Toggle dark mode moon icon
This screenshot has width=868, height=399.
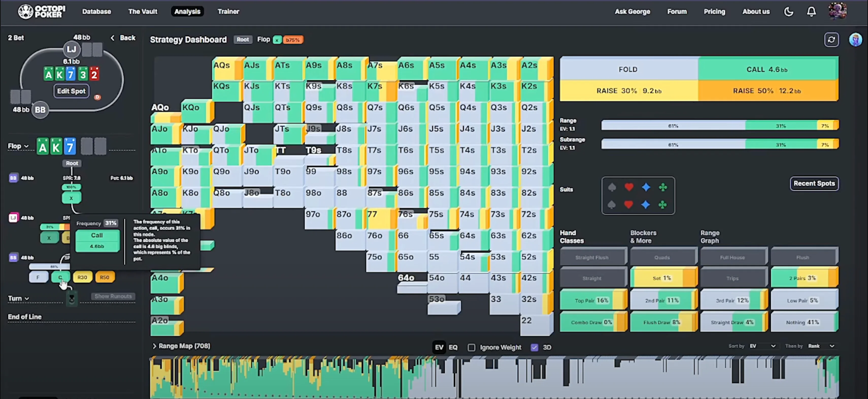(789, 12)
